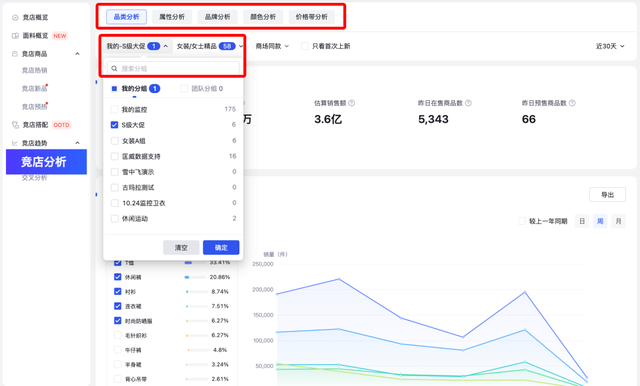Viewport: 640px width, 386px height.
Task: Uncheck 衬衫 category in legend
Action: (118, 292)
